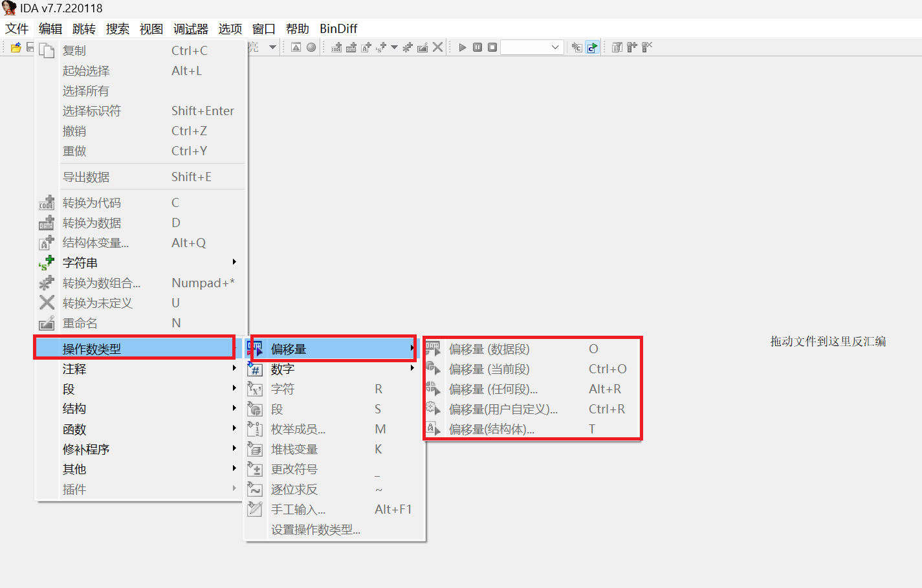Expand the 注释 submenu
Screen dimensions: 922x588
(140, 369)
